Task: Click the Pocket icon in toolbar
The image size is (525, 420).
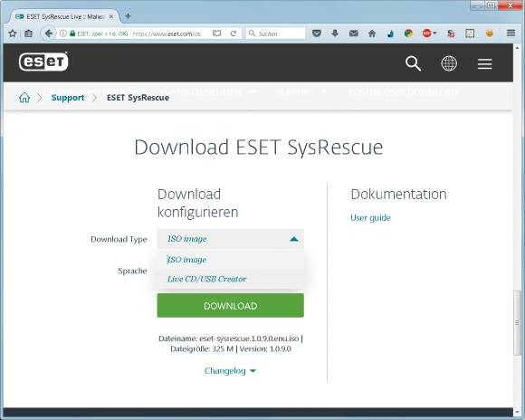Action: 317,33
